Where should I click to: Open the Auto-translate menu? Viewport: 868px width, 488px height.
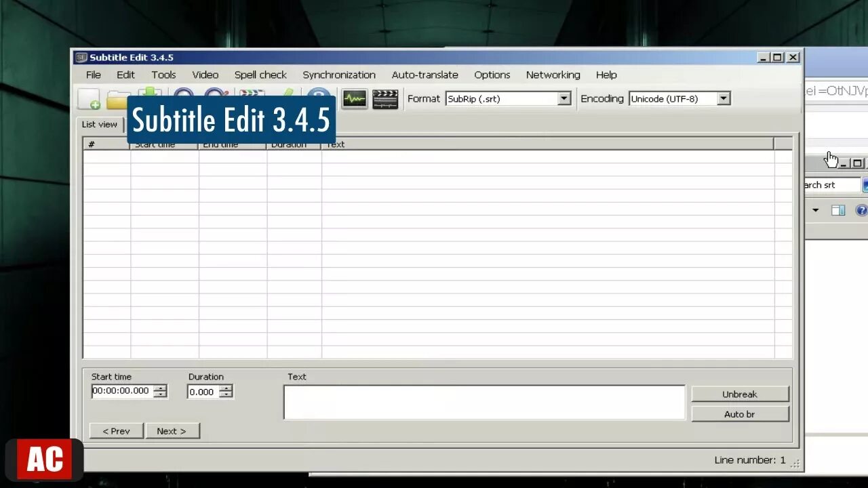[425, 75]
